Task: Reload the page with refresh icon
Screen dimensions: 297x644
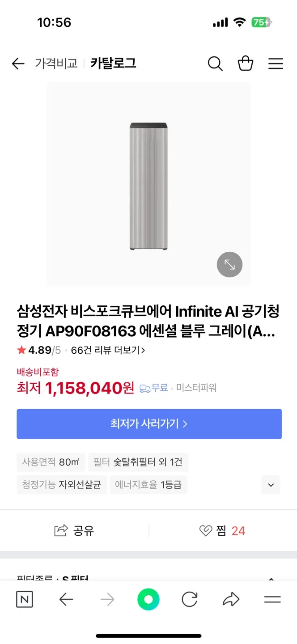Action: coord(190,599)
